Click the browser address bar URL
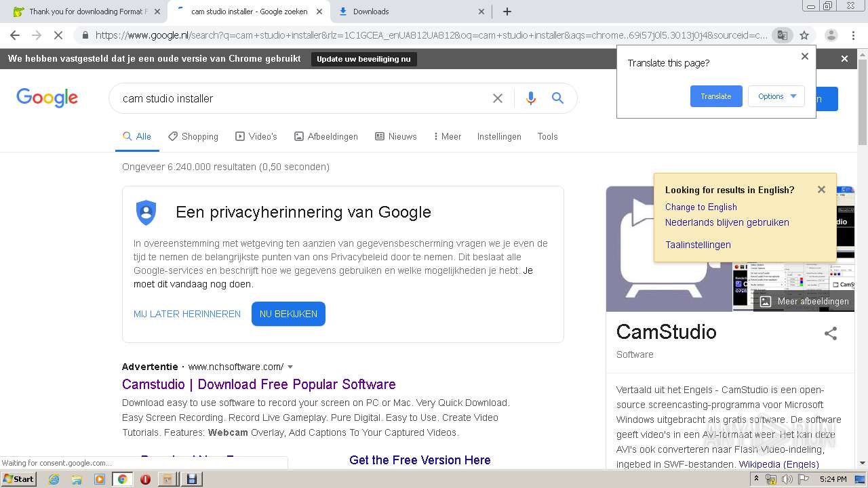868x488 pixels. coord(431,35)
